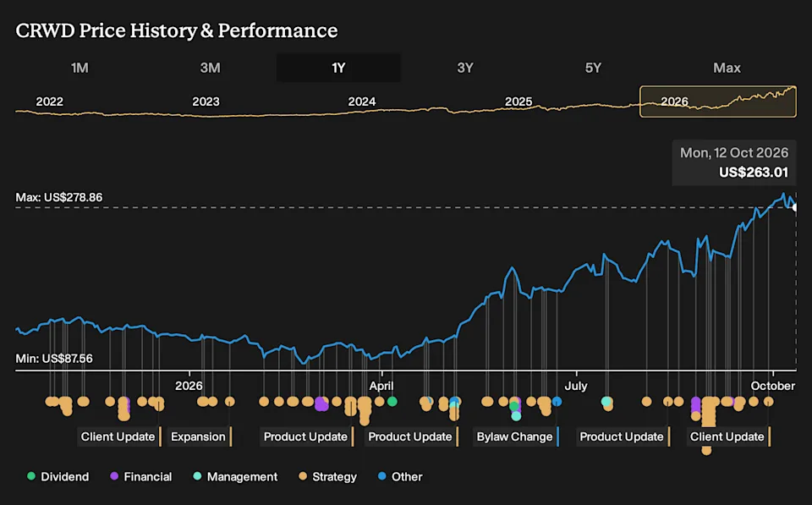Click the Max: US$278.86 label
This screenshot has height=505, width=812.
pyautogui.click(x=59, y=197)
